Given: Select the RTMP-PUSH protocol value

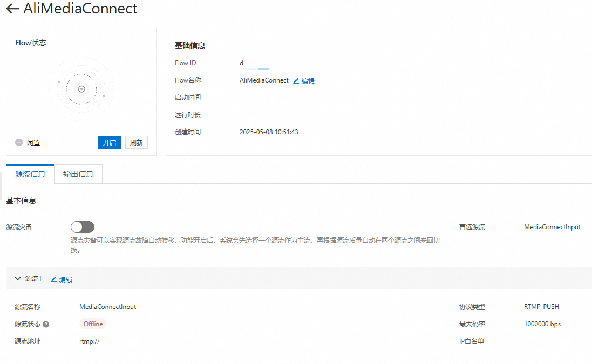Looking at the screenshot, I should pos(541,307).
